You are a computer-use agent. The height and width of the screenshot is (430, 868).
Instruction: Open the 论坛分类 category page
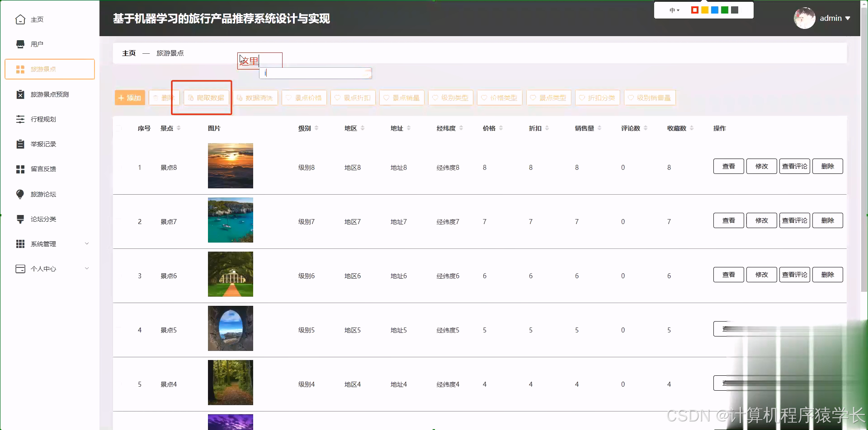(x=43, y=219)
